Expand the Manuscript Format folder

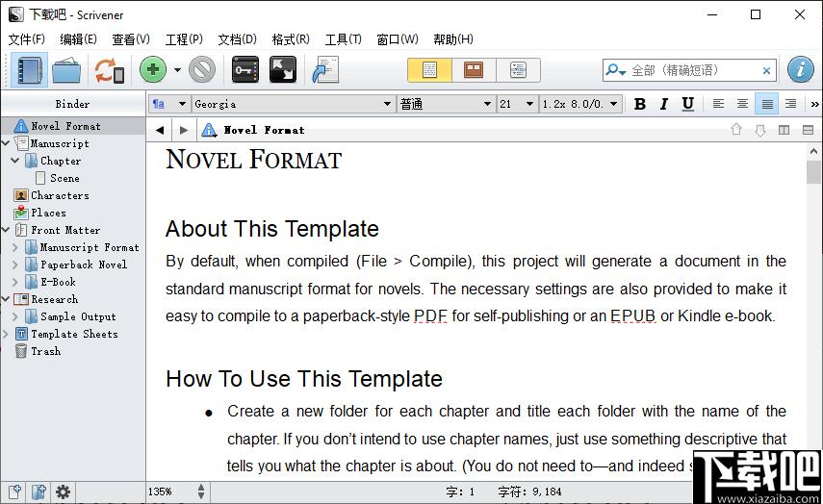pyautogui.click(x=15, y=247)
